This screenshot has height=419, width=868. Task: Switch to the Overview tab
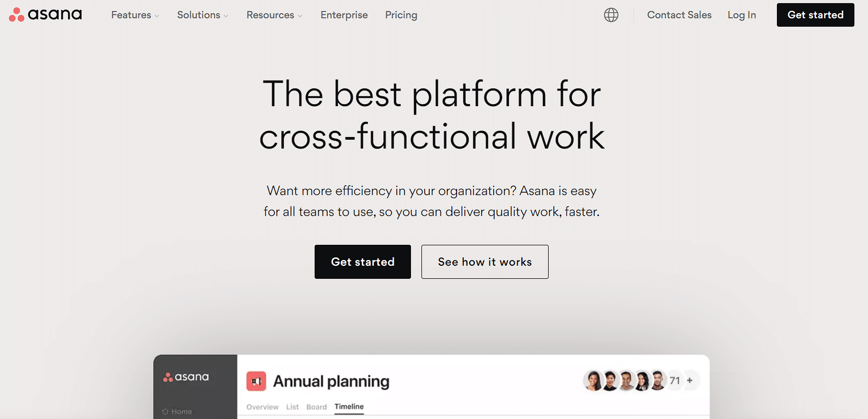tap(262, 407)
